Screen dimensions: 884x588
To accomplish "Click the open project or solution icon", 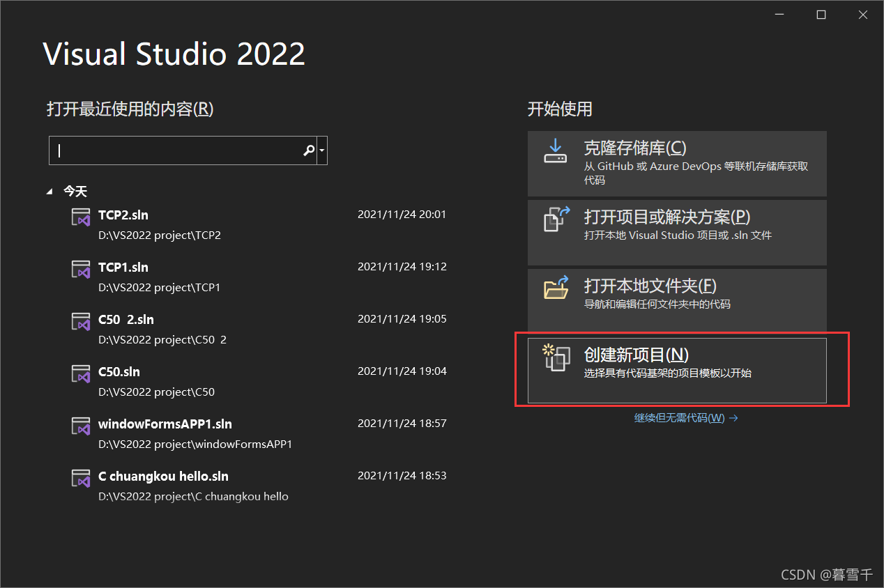I will [x=556, y=219].
